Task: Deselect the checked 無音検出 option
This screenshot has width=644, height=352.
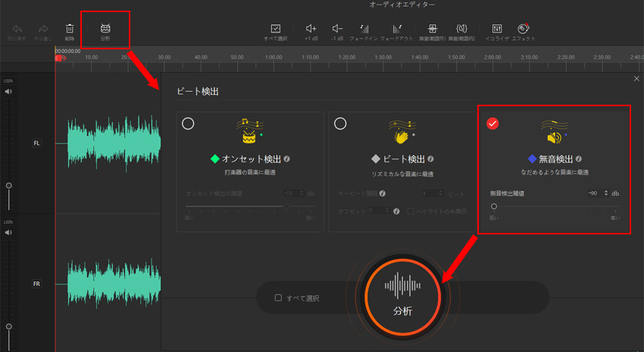Action: [492, 124]
